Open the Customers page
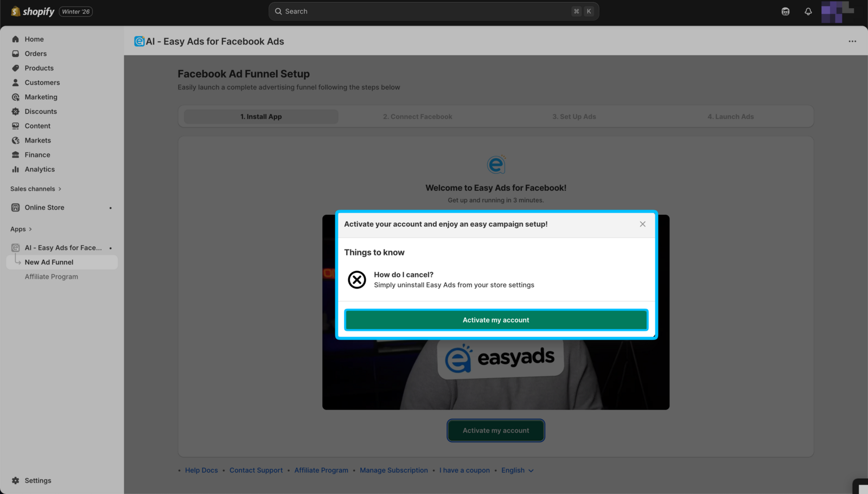The height and width of the screenshot is (494, 868). 42,82
